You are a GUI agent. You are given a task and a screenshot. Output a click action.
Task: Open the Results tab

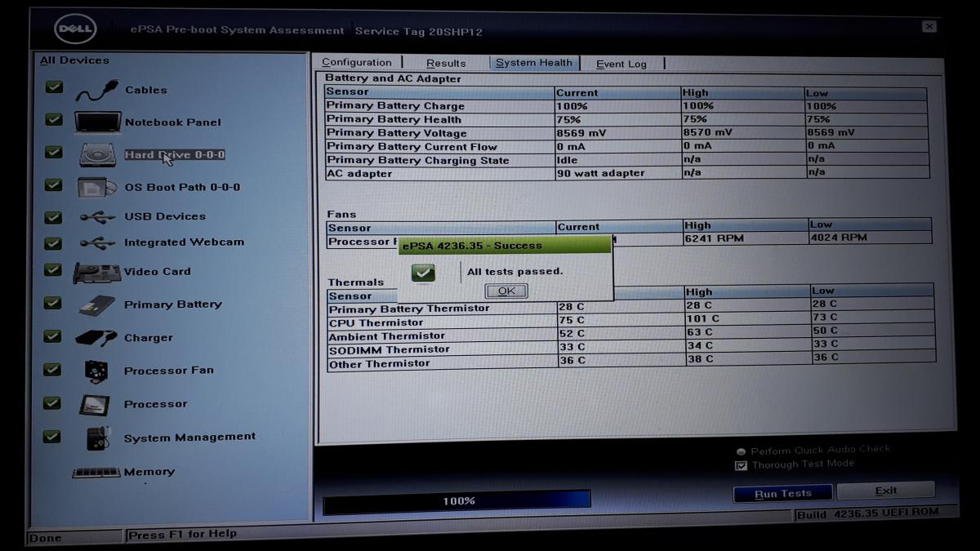click(446, 64)
